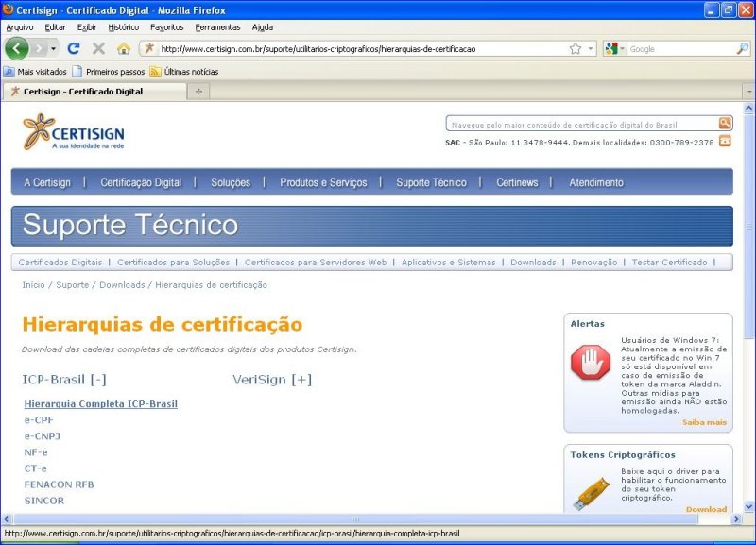Open Aplicativos e Sistemas submenu link
The image size is (756, 545).
pyautogui.click(x=448, y=263)
